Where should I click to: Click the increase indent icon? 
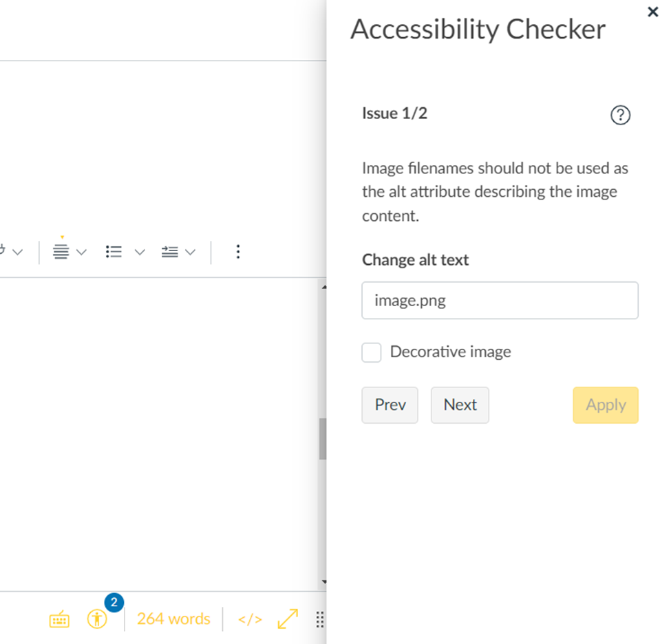pos(169,252)
